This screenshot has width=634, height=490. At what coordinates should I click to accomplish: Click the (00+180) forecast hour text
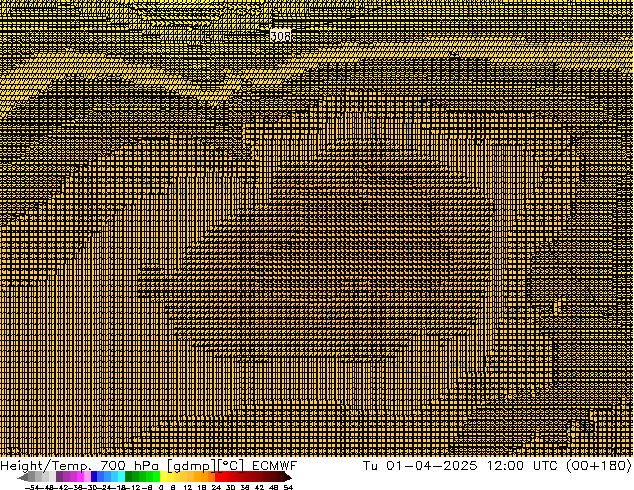click(598, 465)
